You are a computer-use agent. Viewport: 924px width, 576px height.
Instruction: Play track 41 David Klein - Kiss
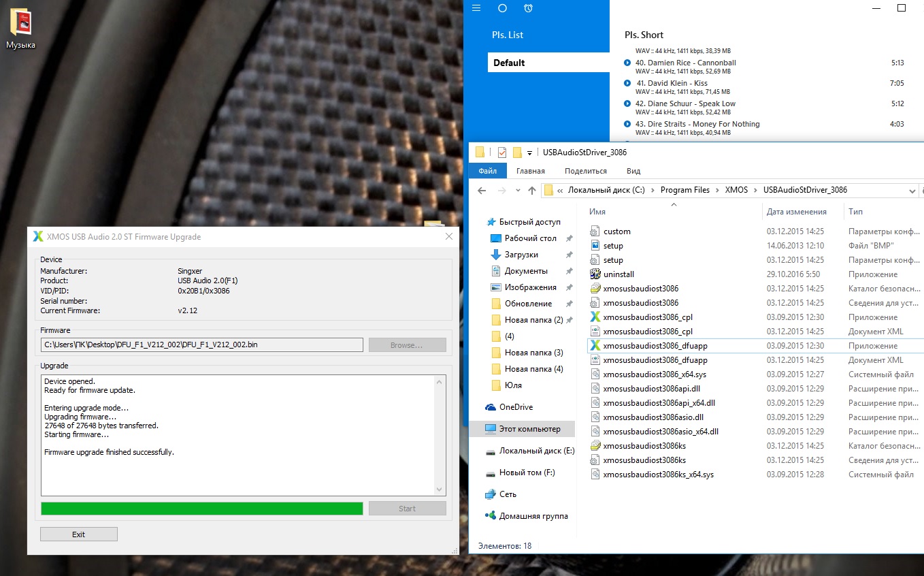[627, 84]
